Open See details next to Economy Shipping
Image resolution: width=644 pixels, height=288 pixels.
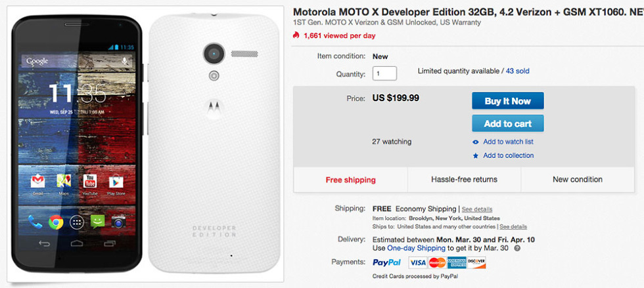[477, 209]
